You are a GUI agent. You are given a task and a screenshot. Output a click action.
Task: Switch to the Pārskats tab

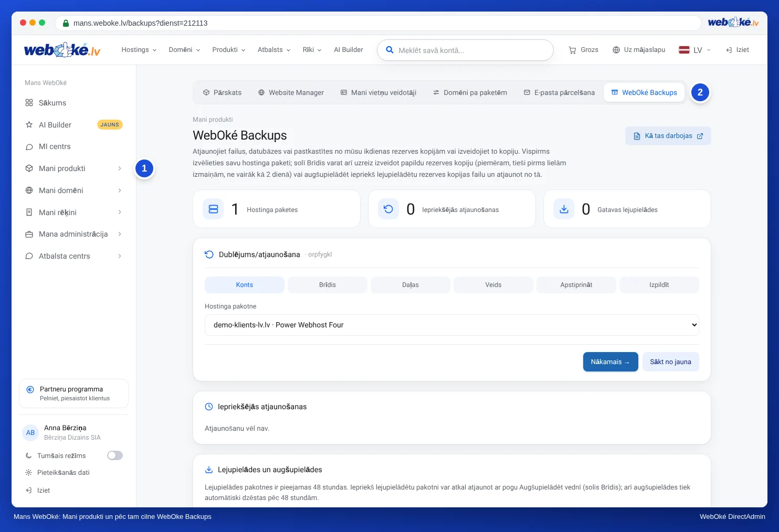pos(222,92)
